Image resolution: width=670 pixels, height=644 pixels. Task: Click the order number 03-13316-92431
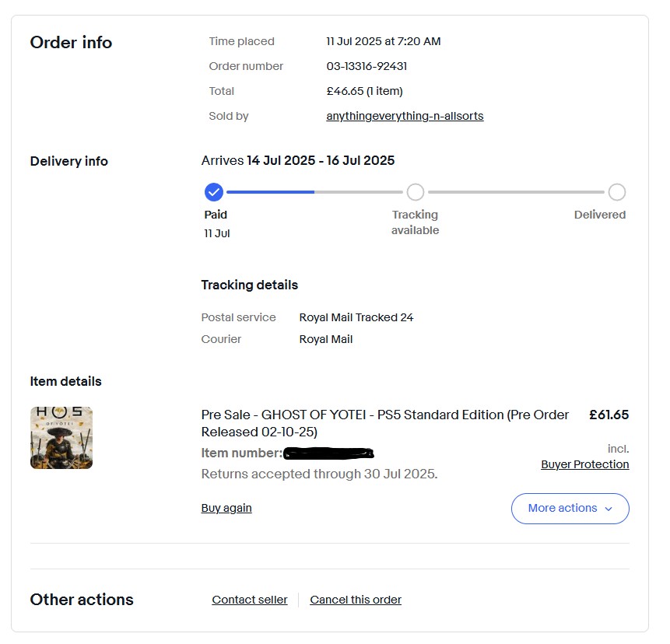coord(367,66)
